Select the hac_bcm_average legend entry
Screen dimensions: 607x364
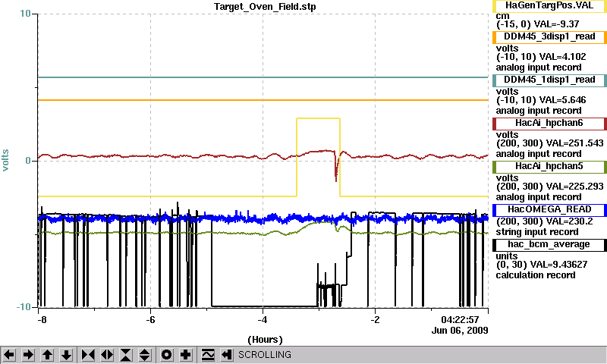click(549, 245)
